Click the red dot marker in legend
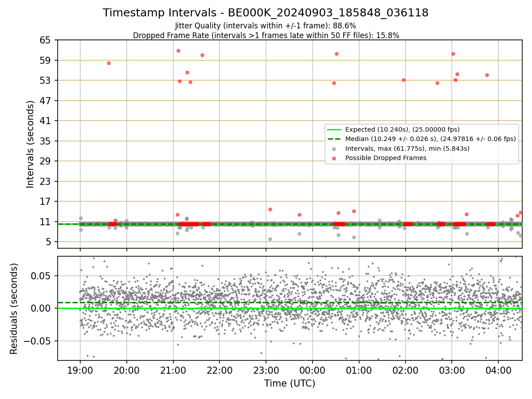The height and width of the screenshot is (399, 532). (334, 158)
